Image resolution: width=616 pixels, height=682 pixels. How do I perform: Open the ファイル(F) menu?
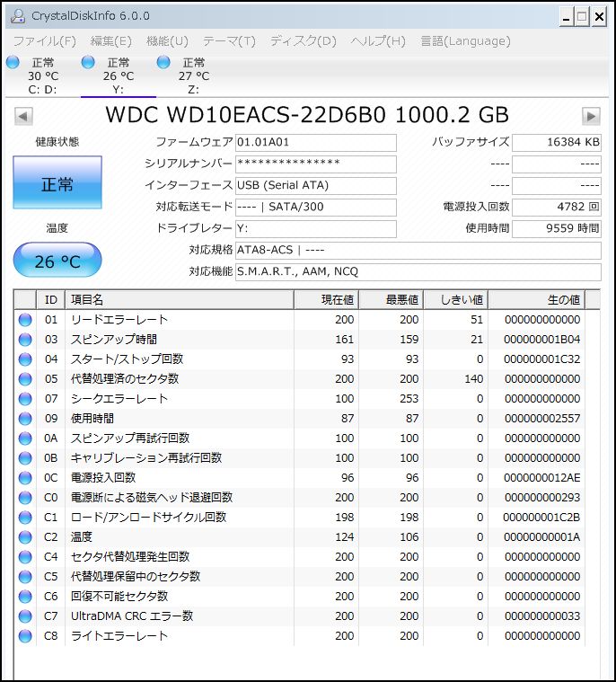pos(44,41)
